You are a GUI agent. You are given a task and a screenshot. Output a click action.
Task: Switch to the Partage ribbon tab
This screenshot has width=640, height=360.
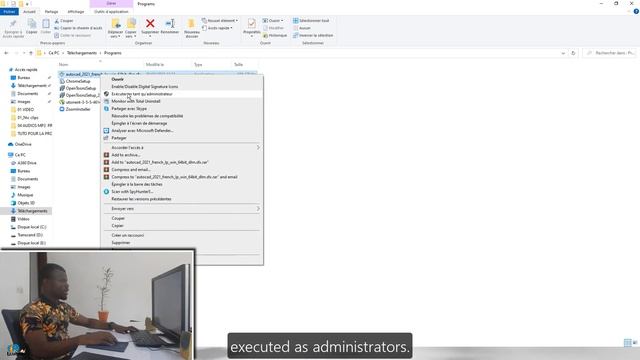(x=51, y=12)
